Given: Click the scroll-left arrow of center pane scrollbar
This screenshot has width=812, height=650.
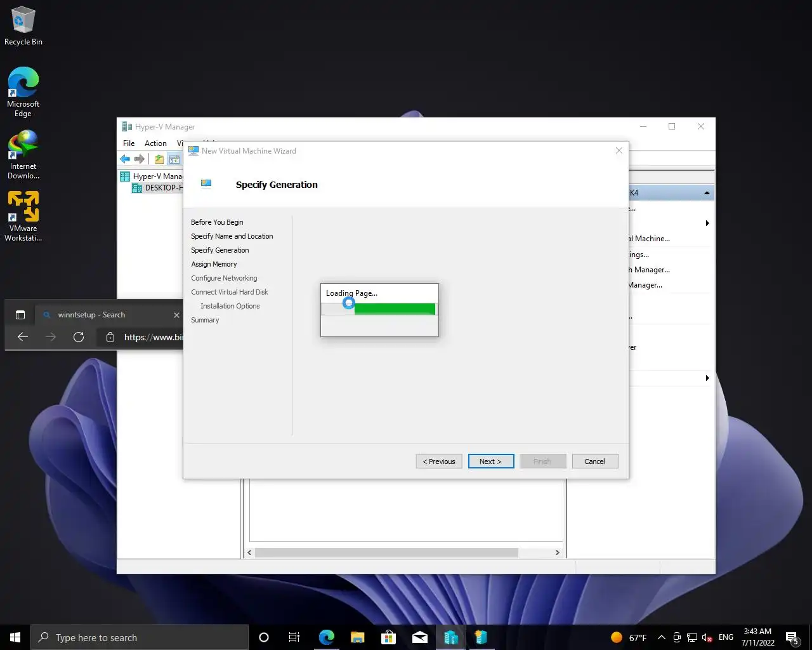Looking at the screenshot, I should pyautogui.click(x=249, y=552).
